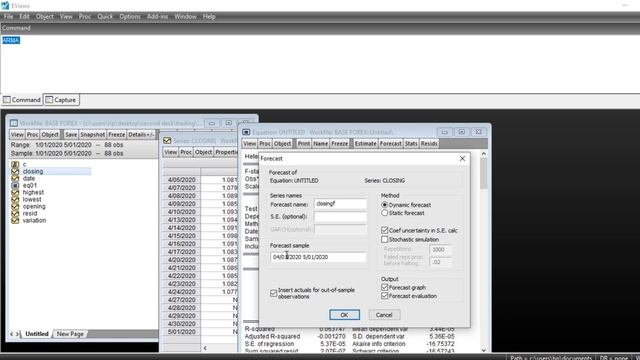Click the Series CLOSING window title icon
Image resolution: width=640 pixels, height=360 pixels.
coord(167,140)
